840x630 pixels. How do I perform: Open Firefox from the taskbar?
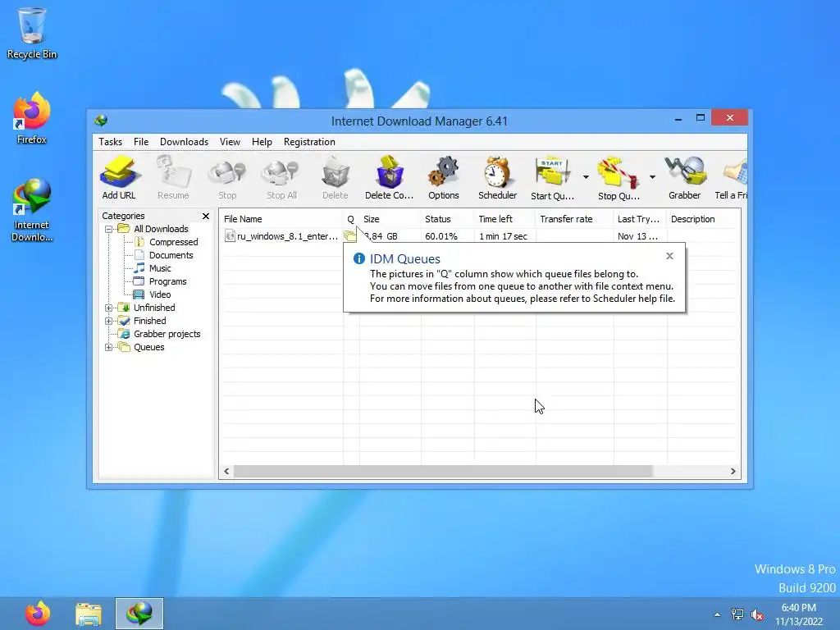[x=38, y=614]
